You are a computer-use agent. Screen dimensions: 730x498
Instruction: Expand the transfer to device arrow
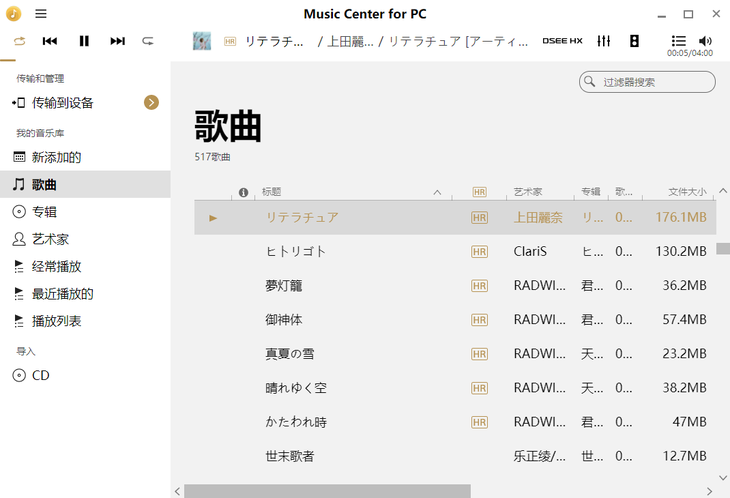click(x=151, y=102)
